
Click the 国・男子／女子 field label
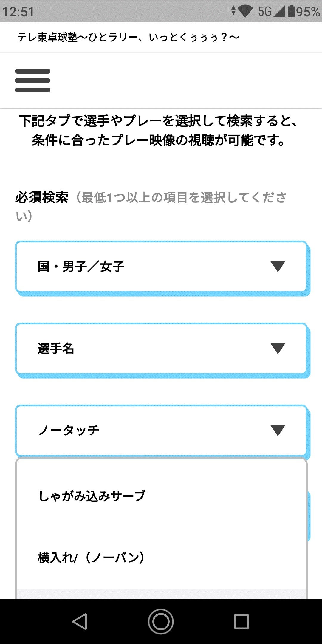pos(81,266)
